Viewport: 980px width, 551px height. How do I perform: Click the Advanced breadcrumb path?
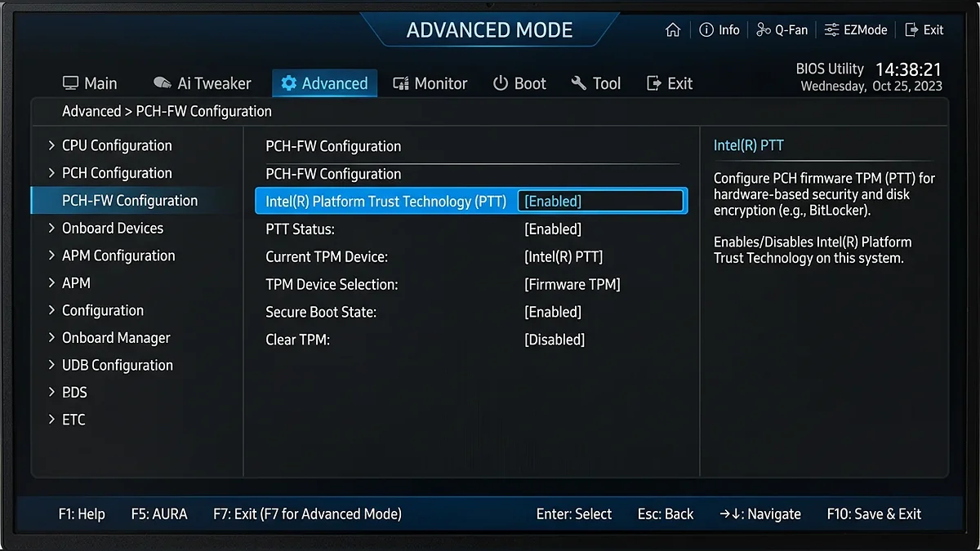(91, 111)
